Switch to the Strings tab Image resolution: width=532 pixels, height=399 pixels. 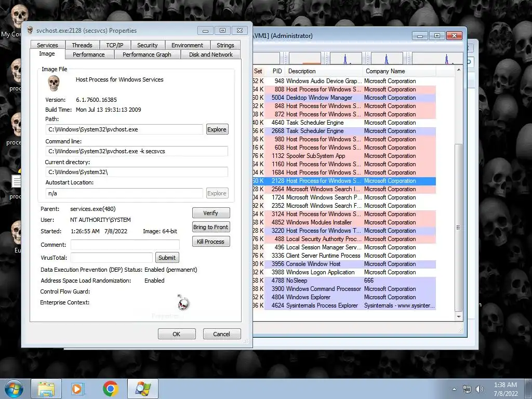[x=225, y=45]
